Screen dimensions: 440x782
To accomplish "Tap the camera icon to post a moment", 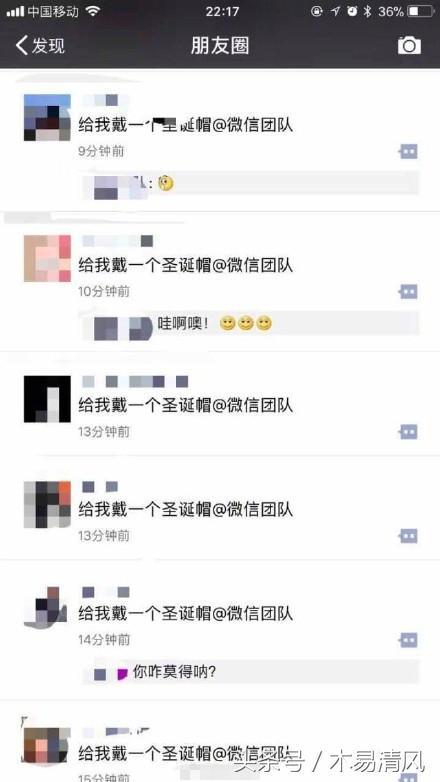I will (409, 45).
